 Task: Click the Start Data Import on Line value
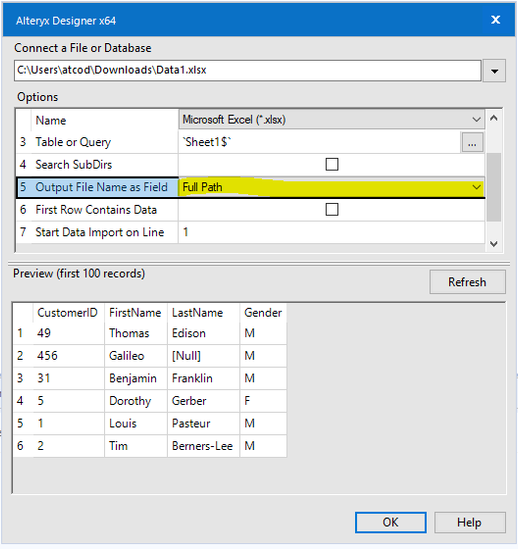coord(331,232)
